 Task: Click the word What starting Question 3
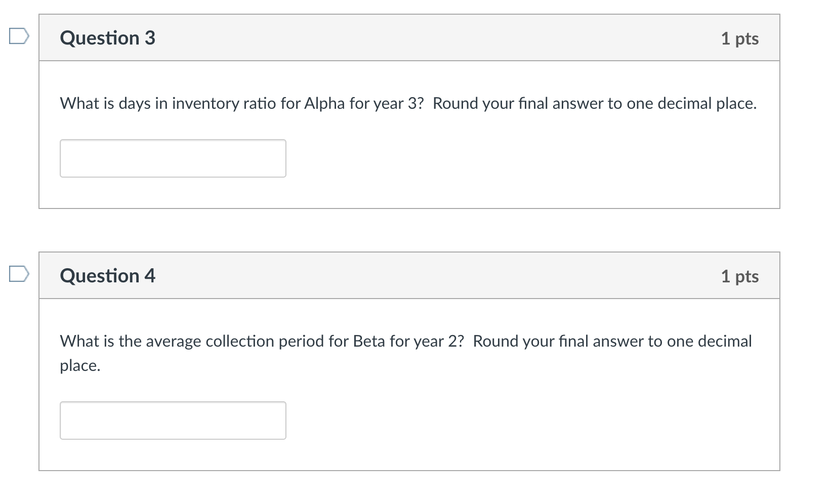pos(80,103)
